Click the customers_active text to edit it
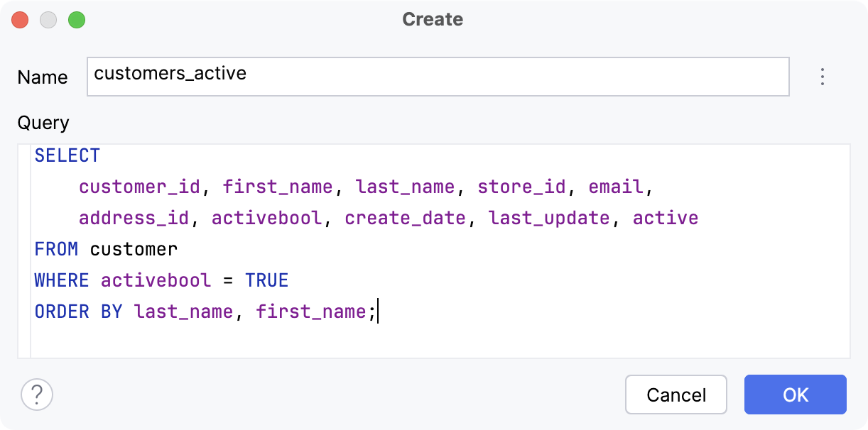This screenshot has height=430, width=868. point(170,73)
